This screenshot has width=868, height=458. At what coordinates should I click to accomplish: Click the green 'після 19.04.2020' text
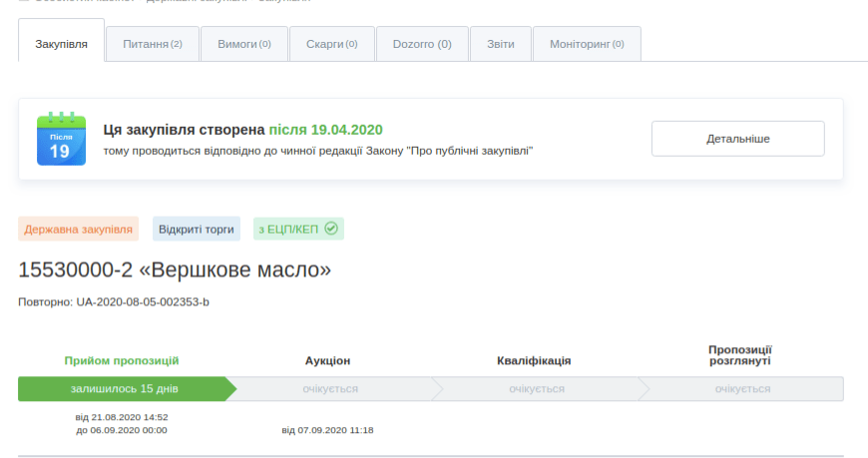point(325,130)
